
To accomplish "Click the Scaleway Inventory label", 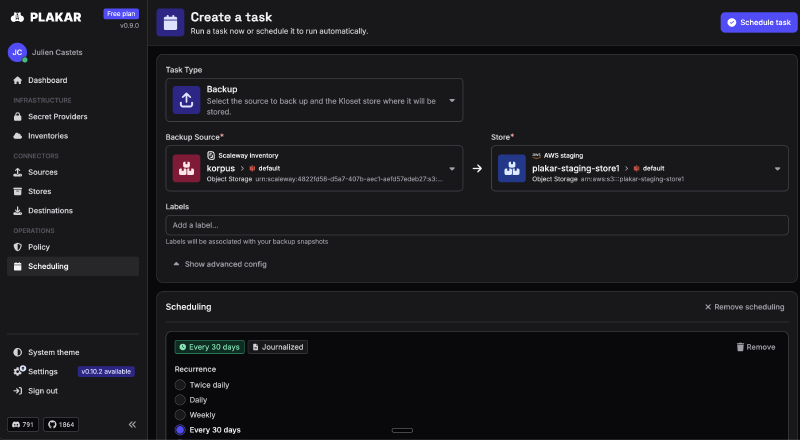I will [x=248, y=155].
